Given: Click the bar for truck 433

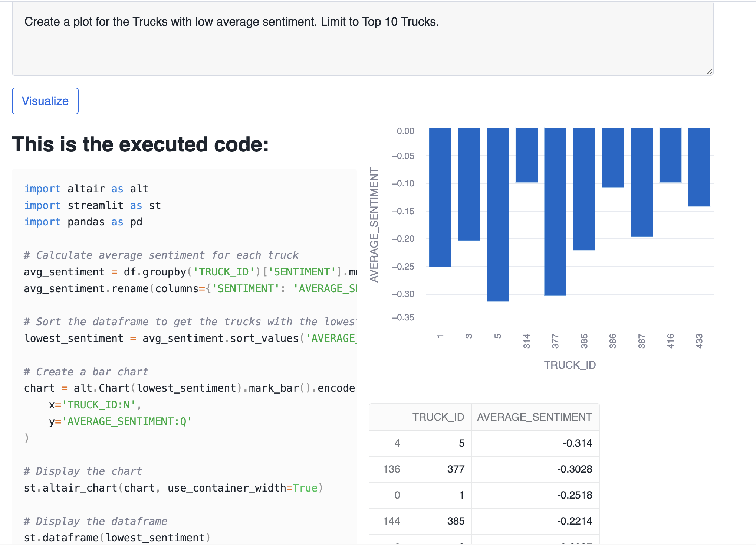Looking at the screenshot, I should pos(699,167).
